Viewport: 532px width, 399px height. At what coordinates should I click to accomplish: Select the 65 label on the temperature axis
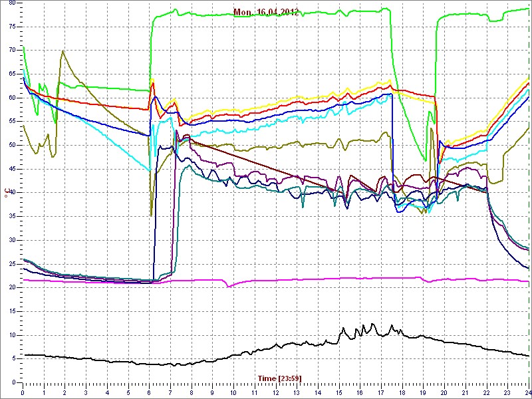12,74
